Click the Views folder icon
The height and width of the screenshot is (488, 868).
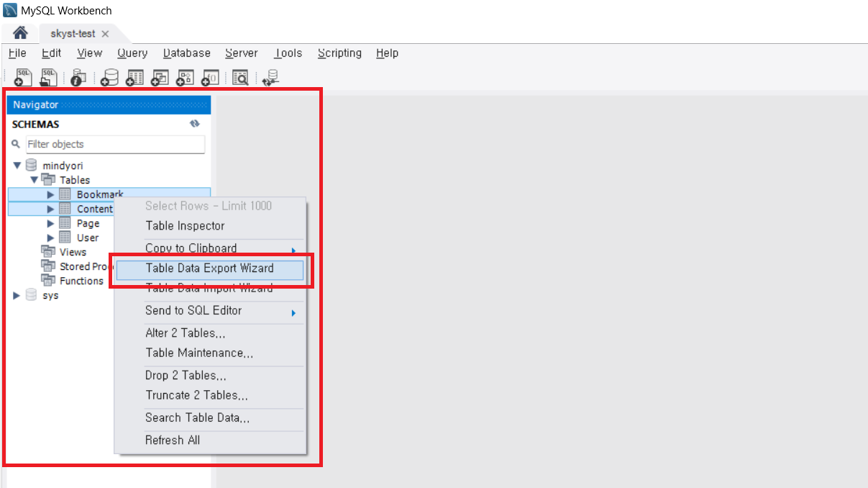(x=48, y=251)
